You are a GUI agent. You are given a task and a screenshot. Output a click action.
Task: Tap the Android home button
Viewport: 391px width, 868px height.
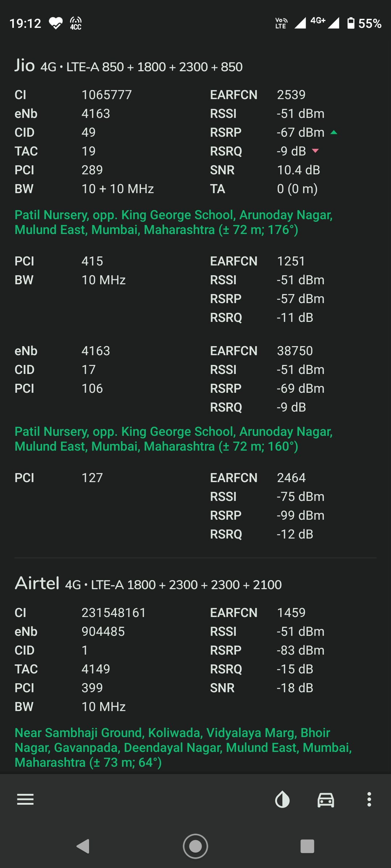click(195, 846)
